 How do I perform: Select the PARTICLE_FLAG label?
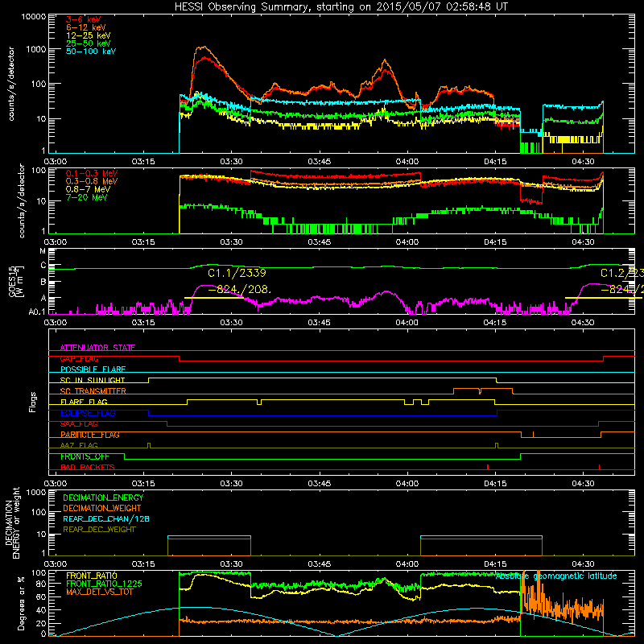(90, 435)
